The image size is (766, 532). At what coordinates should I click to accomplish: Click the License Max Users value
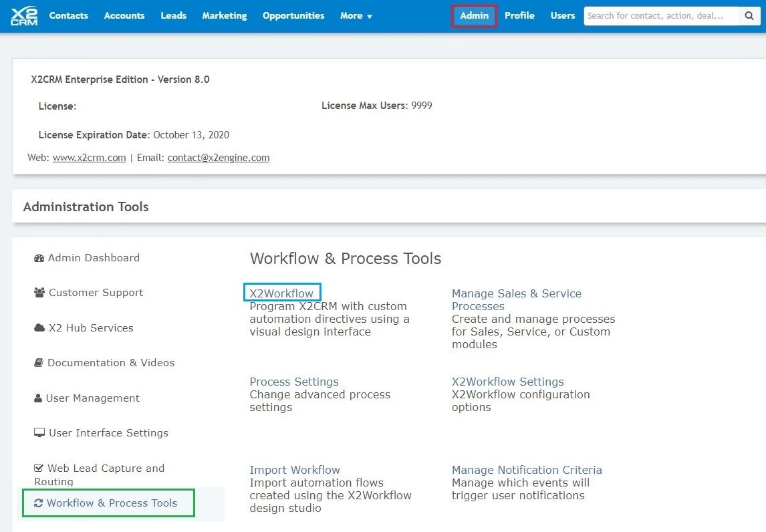[x=421, y=106]
